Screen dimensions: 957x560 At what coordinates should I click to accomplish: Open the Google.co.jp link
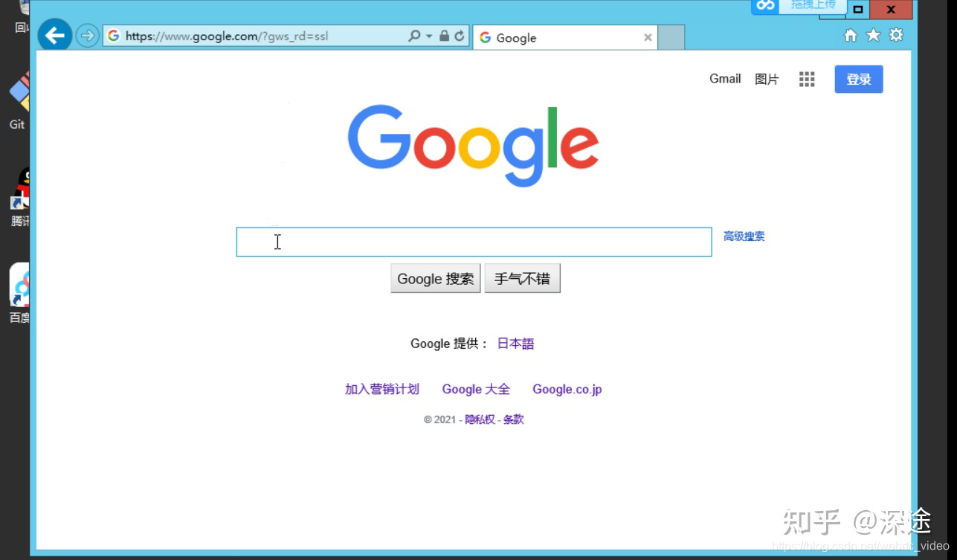567,389
